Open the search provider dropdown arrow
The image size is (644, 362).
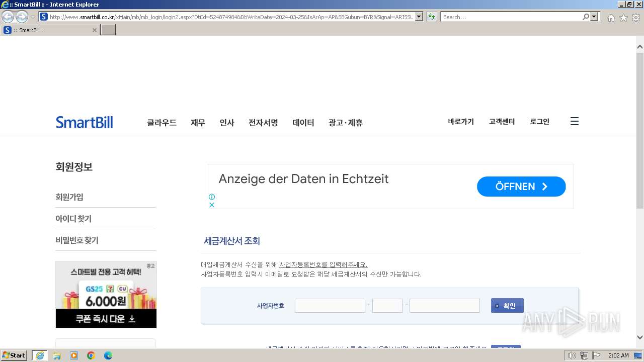pyautogui.click(x=595, y=17)
